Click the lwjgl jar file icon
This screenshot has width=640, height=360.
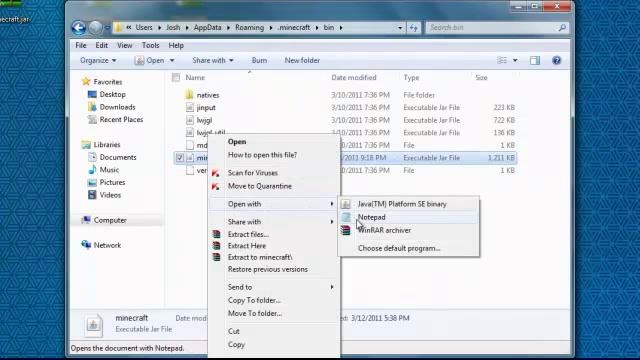(189, 120)
